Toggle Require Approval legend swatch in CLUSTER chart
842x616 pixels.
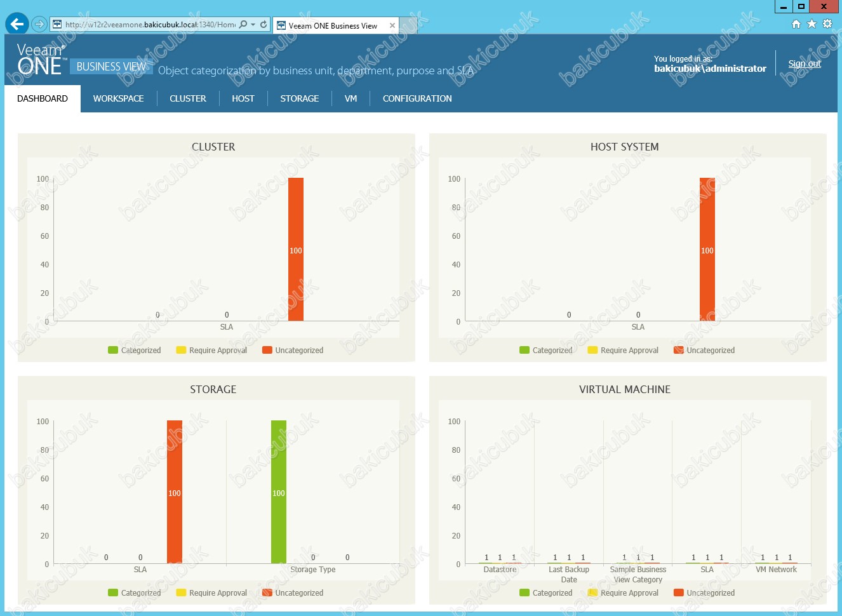click(x=181, y=350)
